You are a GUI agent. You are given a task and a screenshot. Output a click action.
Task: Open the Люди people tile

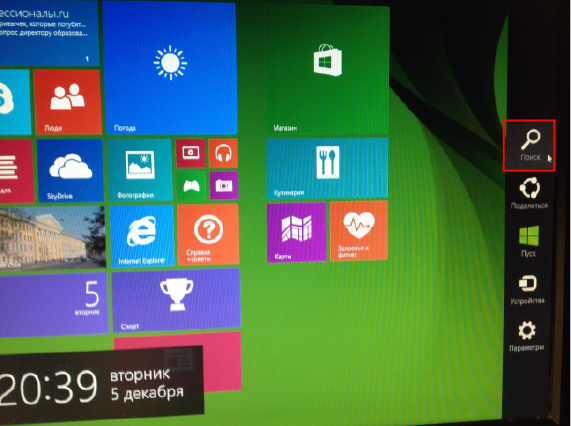click(x=68, y=102)
